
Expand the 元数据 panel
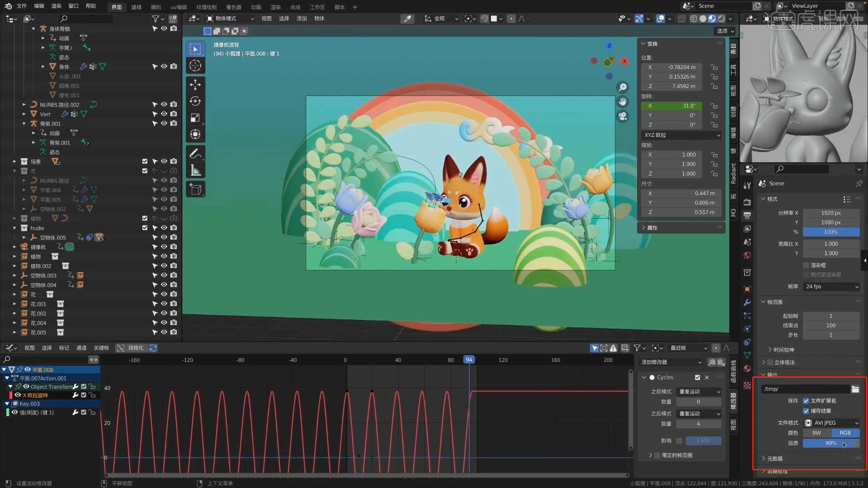pos(774,458)
